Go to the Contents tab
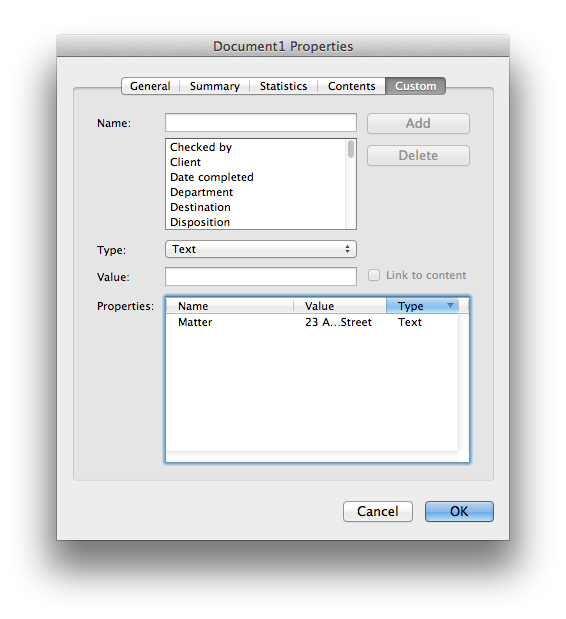Viewport: 566px width, 619px height. click(x=351, y=86)
